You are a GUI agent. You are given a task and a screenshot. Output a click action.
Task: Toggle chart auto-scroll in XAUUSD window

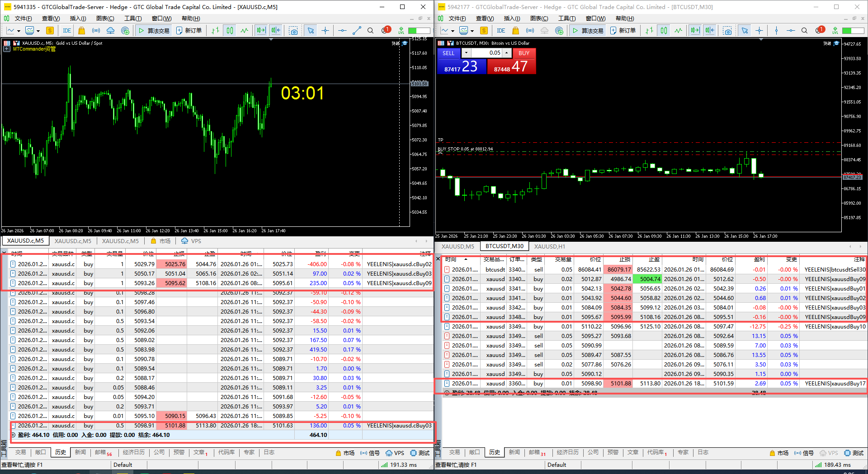click(x=261, y=31)
